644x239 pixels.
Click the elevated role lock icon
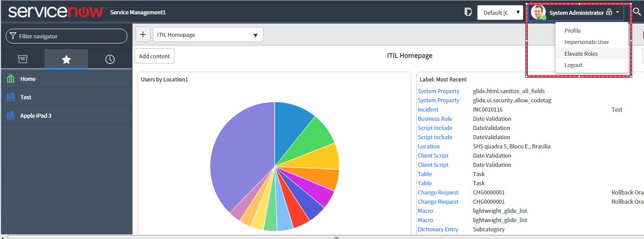[x=609, y=12]
